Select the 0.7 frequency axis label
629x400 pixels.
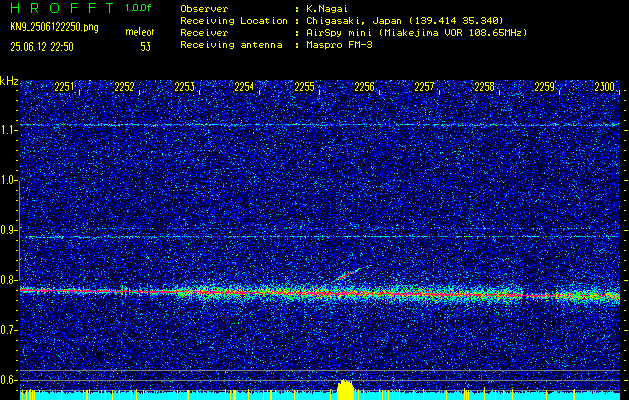click(x=9, y=330)
